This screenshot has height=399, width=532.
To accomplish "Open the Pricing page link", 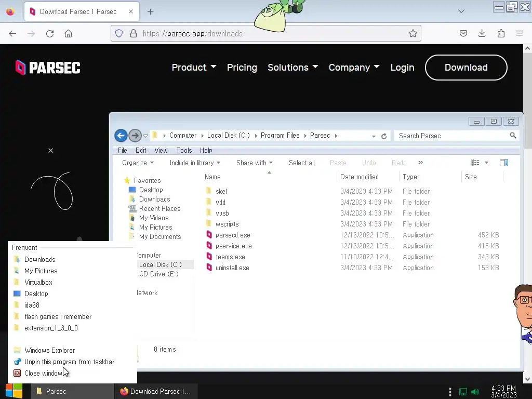I will (x=242, y=68).
